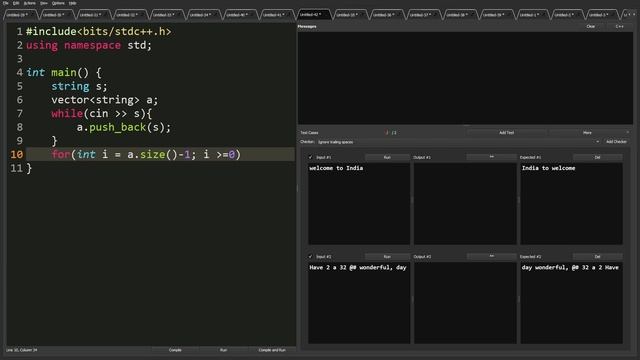This screenshot has height=360, width=640.
Task: Click the Compile and Run button
Action: point(272,350)
